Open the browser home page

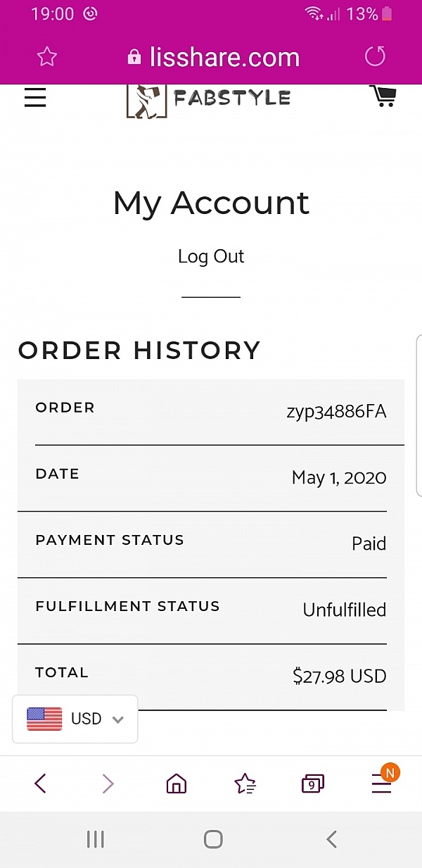pyautogui.click(x=176, y=783)
